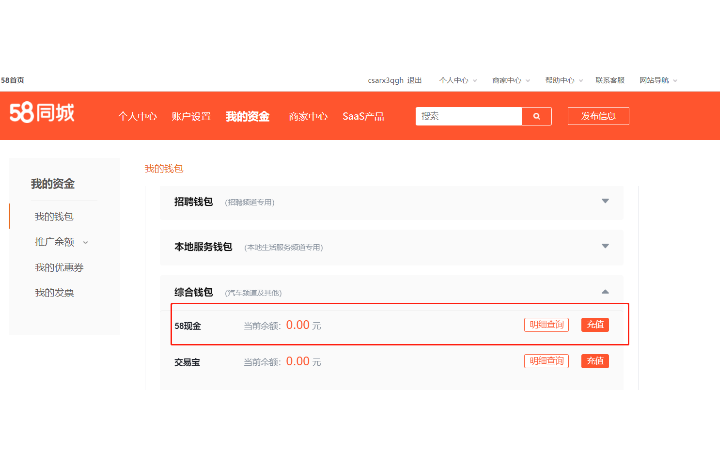Click 明细查询 for 58现金
Viewport: 720px width, 450px height.
click(546, 325)
